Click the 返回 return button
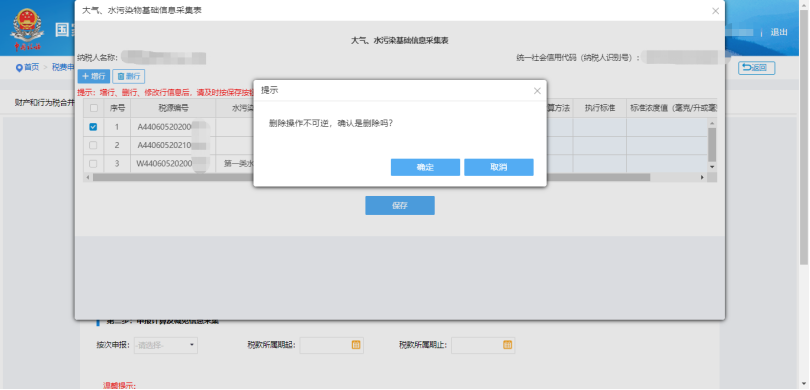Screen dimensions: 810x390 (x=756, y=68)
